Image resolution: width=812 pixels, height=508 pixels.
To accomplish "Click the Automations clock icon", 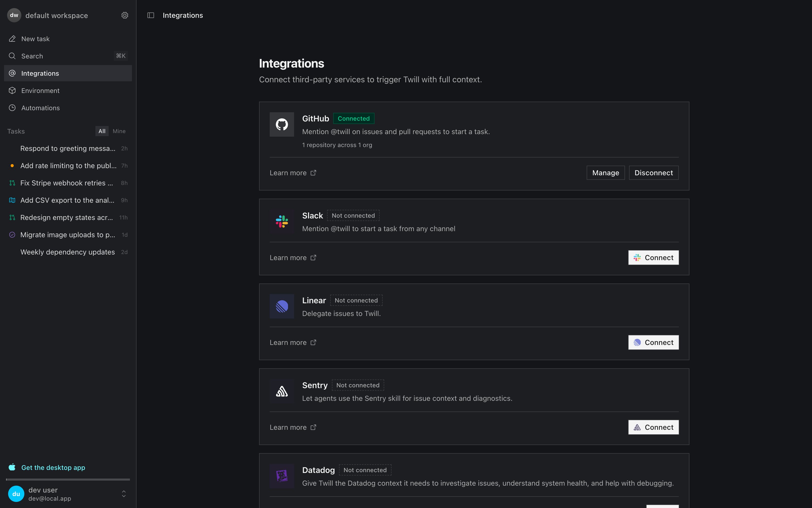I will click(x=12, y=108).
